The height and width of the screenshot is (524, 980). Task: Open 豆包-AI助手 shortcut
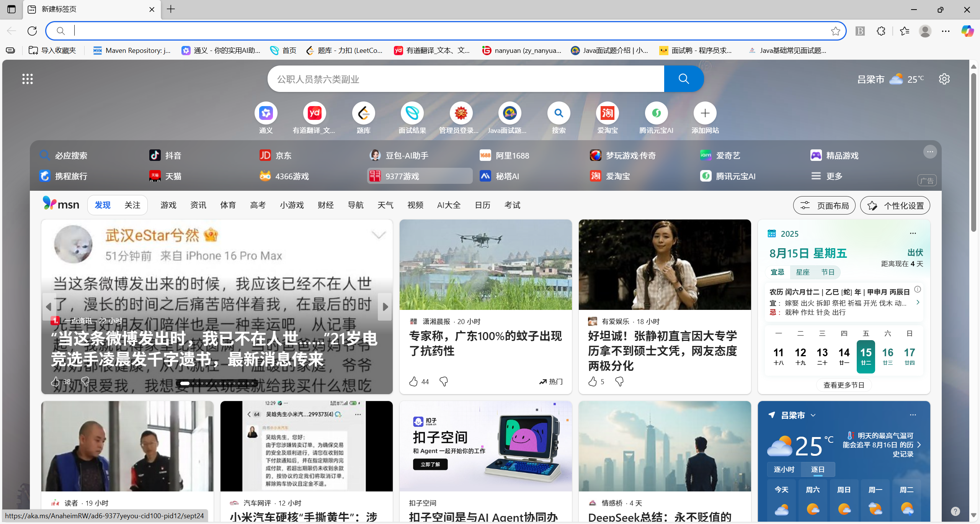coord(399,155)
